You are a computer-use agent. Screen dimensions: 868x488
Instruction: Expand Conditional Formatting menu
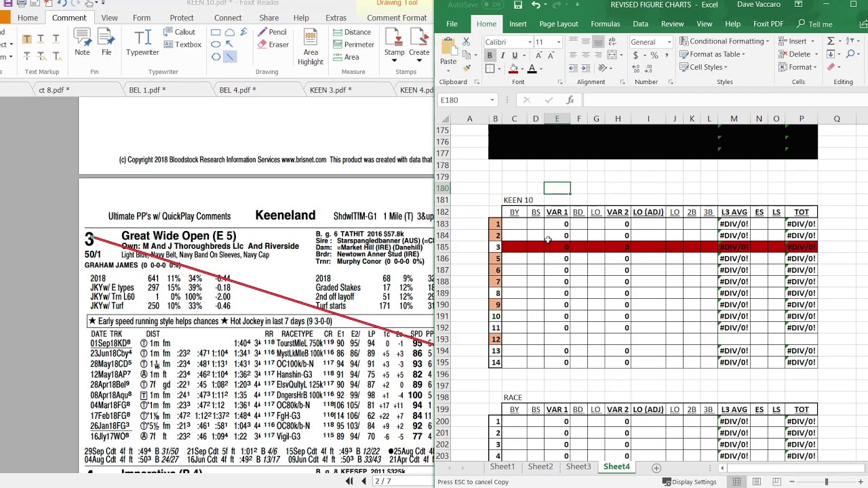(x=724, y=41)
